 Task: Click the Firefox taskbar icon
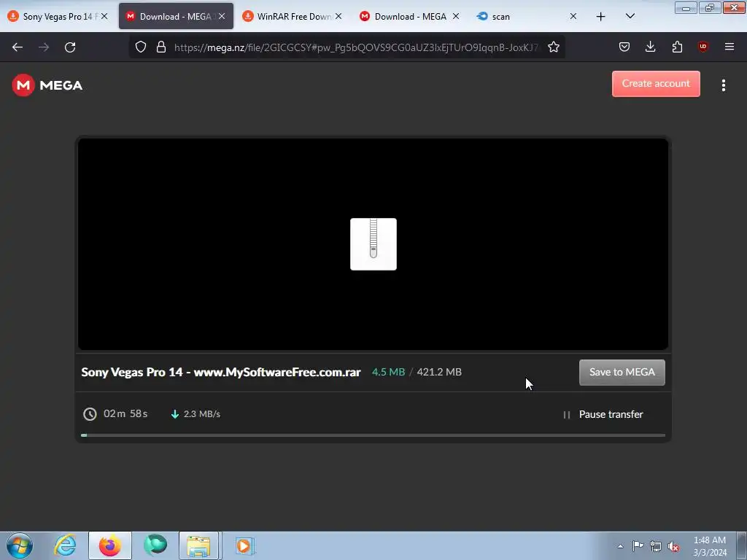pyautogui.click(x=110, y=545)
